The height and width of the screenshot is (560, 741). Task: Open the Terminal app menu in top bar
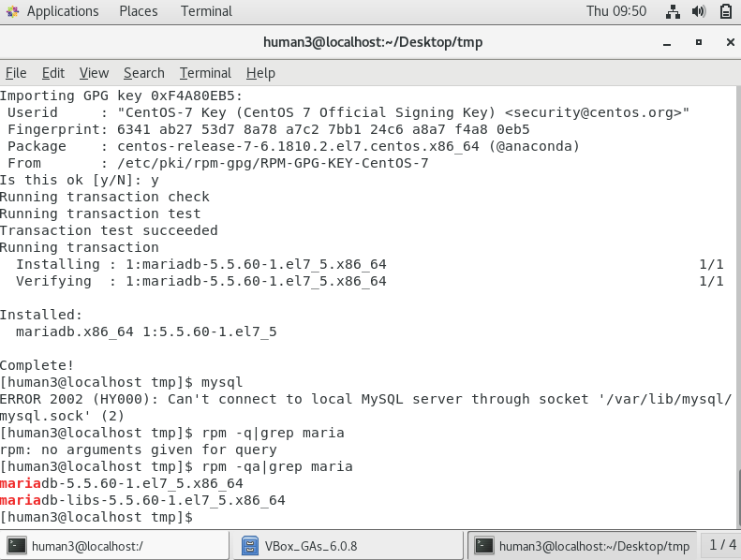click(206, 11)
